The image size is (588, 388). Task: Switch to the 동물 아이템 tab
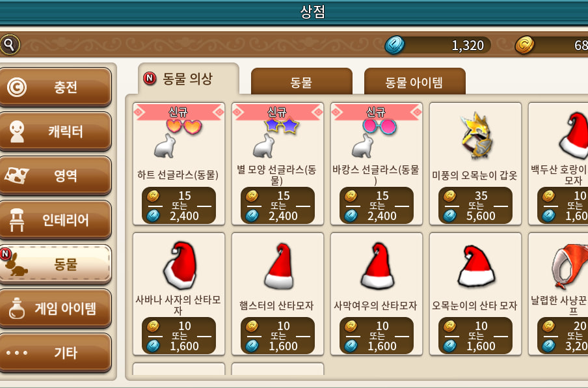415,82
